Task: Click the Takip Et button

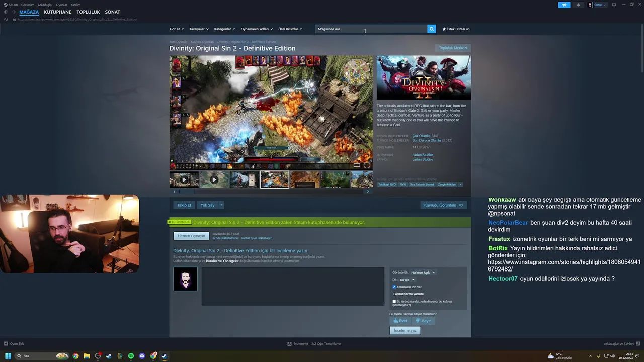Action: coord(184,205)
